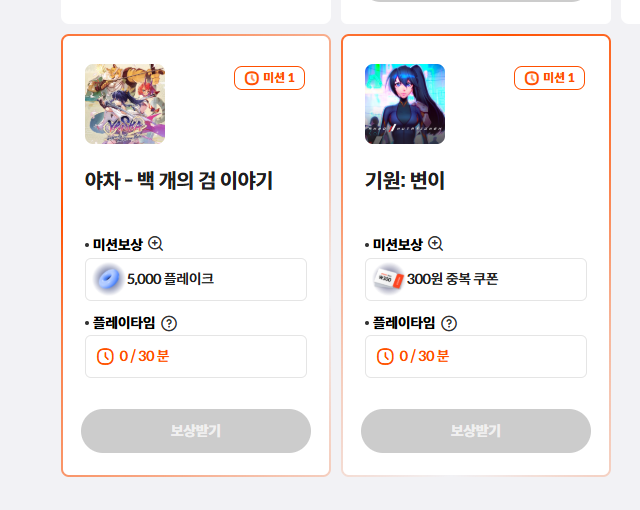Click 보상받기 button for Yasha game
The width and height of the screenshot is (640, 510).
pos(196,431)
